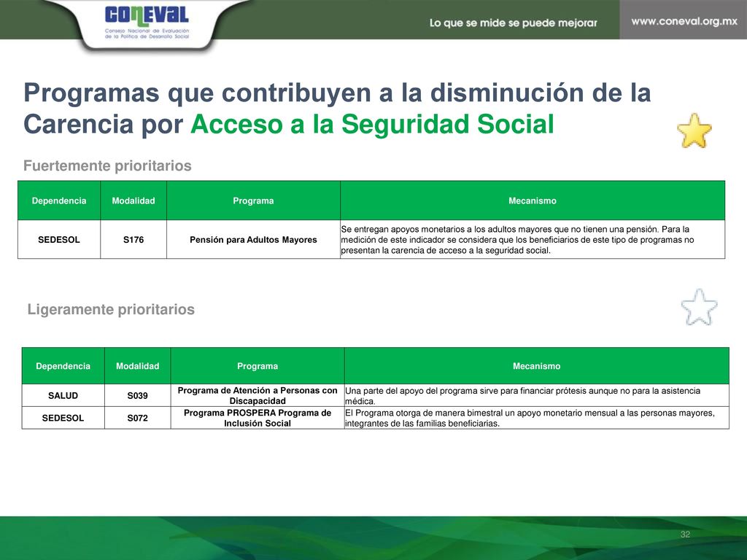The height and width of the screenshot is (560, 747).
Task: Click Mecanismo header in Ligeramente prioritarios table
Action: click(536, 366)
